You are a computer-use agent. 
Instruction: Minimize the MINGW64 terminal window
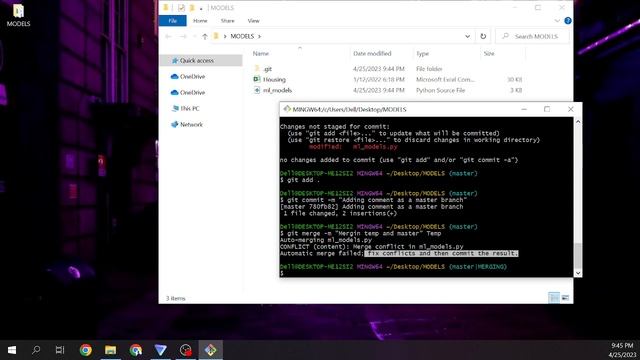point(524,109)
